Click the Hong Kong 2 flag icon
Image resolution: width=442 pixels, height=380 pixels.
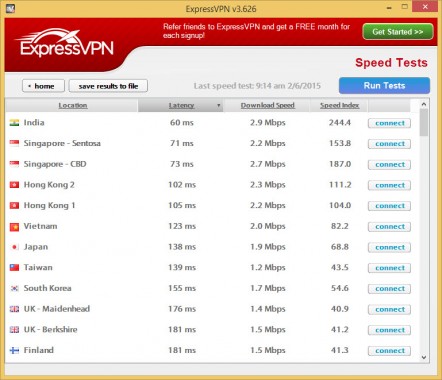[14, 185]
